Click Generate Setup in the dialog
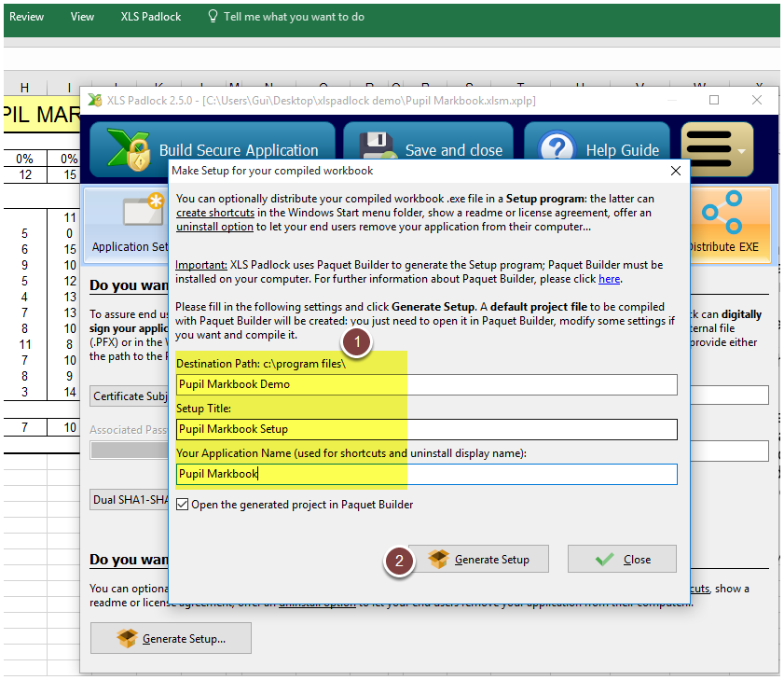Viewport: 784px width, 680px height. [x=478, y=559]
